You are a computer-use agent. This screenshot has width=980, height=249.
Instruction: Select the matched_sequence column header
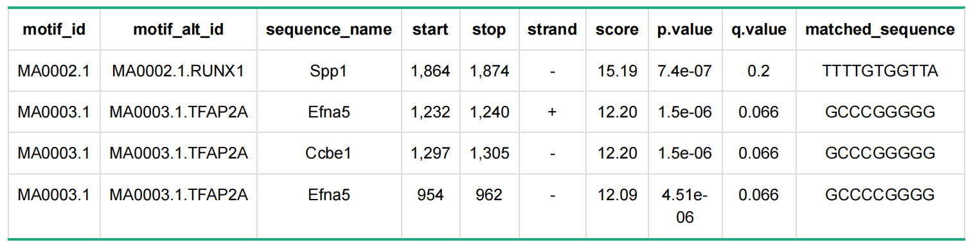click(x=880, y=30)
